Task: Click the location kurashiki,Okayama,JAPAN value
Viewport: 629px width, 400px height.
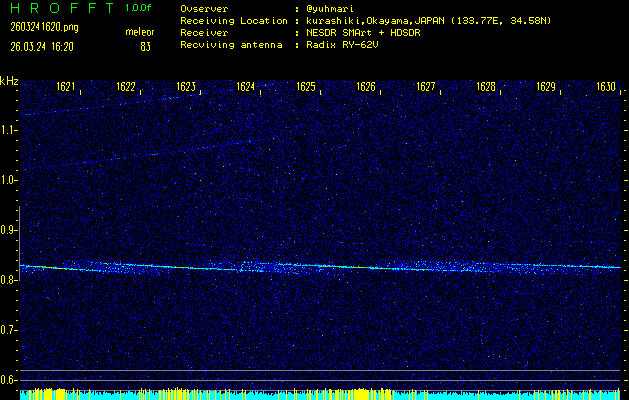Action: tap(376, 21)
